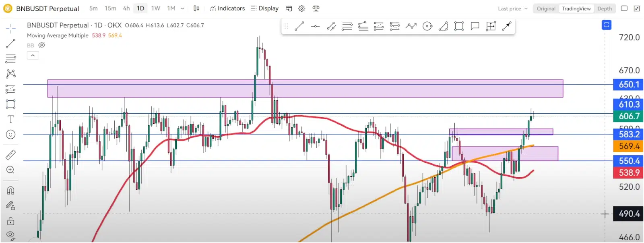Collapse the indicator legend chevron

[33, 55]
